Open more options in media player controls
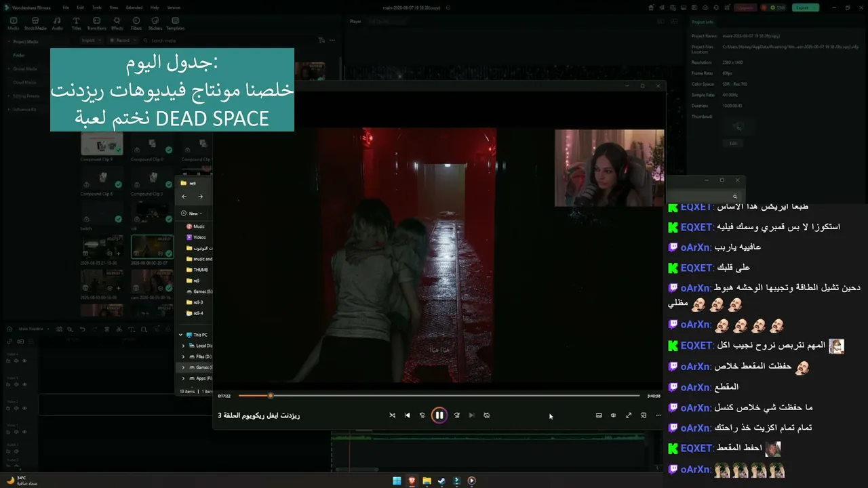This screenshot has width=868, height=488. click(x=658, y=415)
